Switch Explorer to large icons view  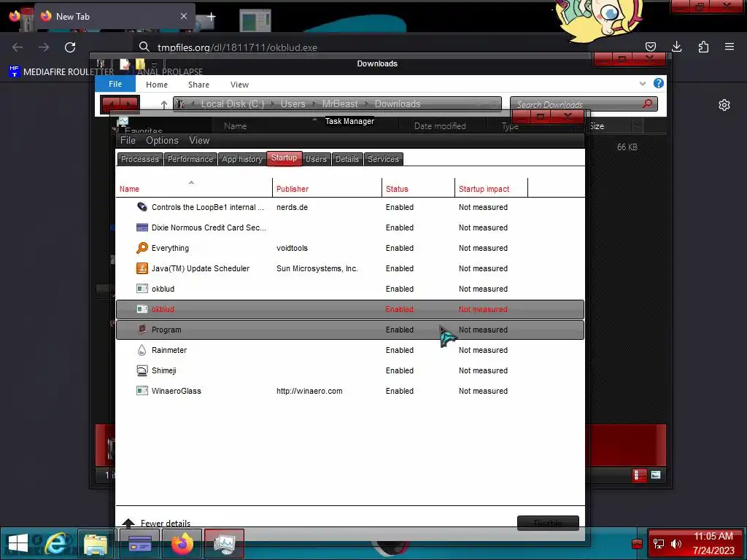pyautogui.click(x=656, y=475)
